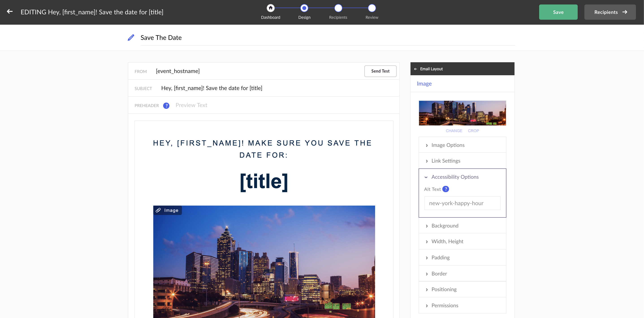644x318 pixels.
Task: Click the Alt Text input field
Action: point(462,203)
